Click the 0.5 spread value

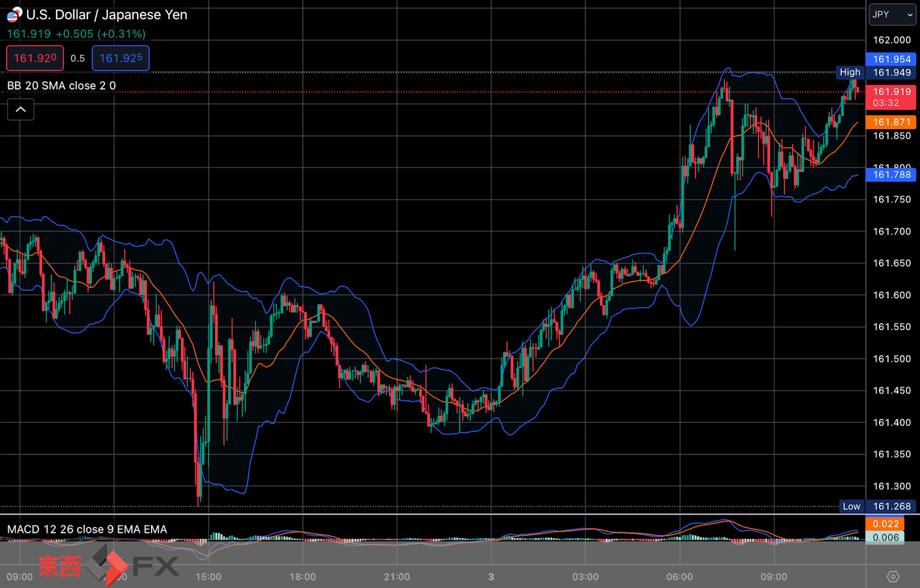(x=78, y=58)
